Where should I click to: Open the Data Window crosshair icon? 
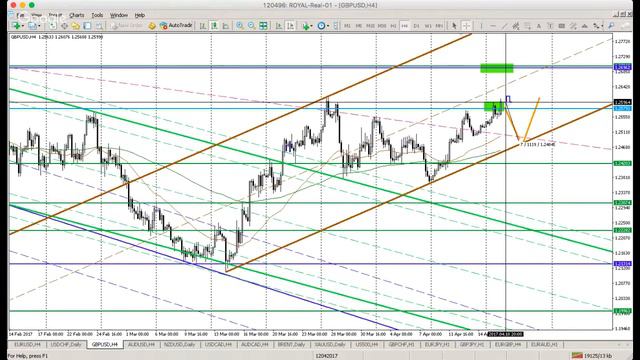(x=64, y=26)
